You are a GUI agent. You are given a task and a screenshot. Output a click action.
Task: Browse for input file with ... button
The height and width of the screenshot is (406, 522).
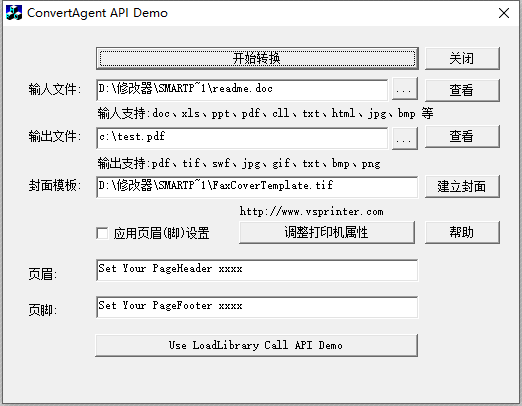click(x=404, y=89)
